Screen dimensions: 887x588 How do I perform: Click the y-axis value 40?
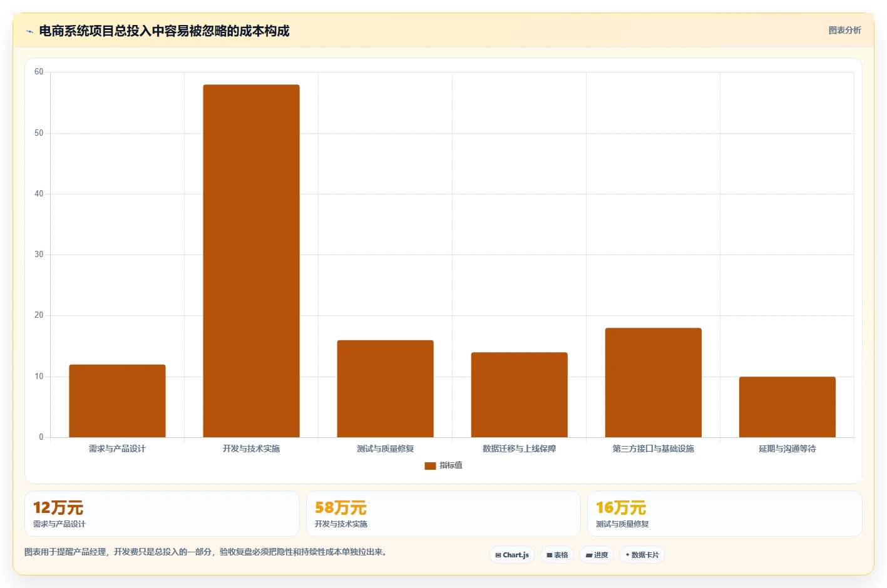(39, 194)
